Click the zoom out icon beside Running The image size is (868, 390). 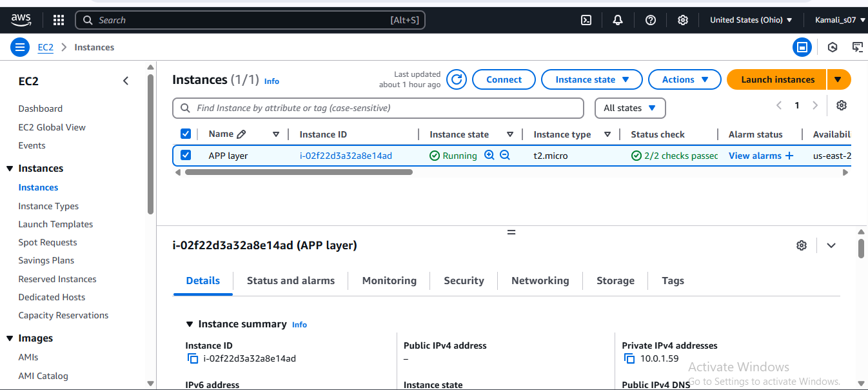pos(505,155)
